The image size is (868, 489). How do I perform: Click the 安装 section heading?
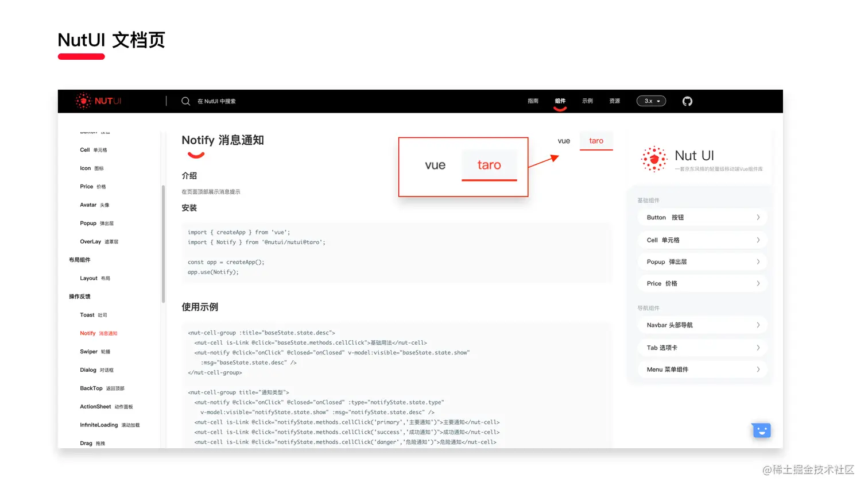pos(189,208)
